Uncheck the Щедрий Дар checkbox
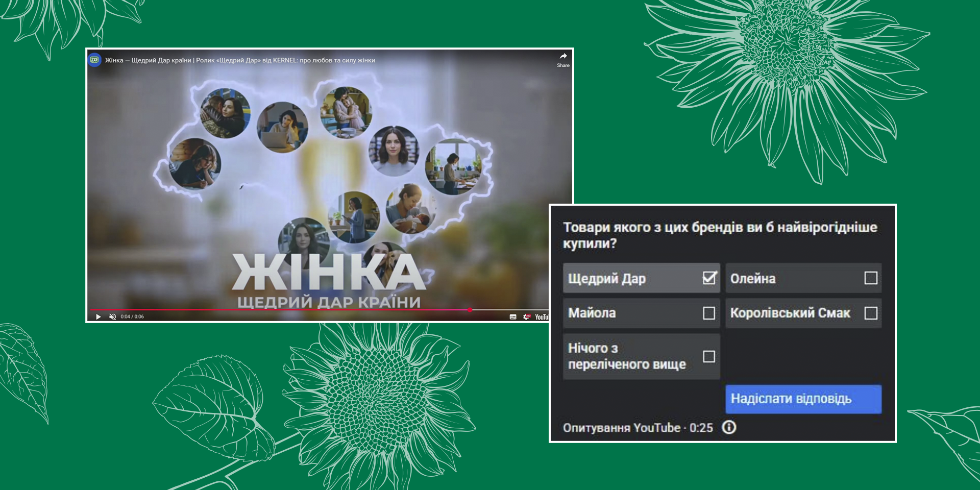 709,278
